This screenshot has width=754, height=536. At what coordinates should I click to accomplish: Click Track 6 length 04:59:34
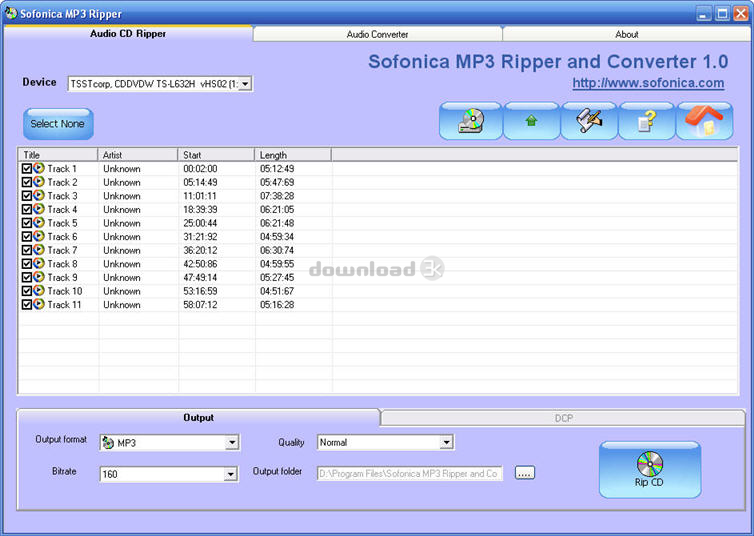pyautogui.click(x=277, y=237)
